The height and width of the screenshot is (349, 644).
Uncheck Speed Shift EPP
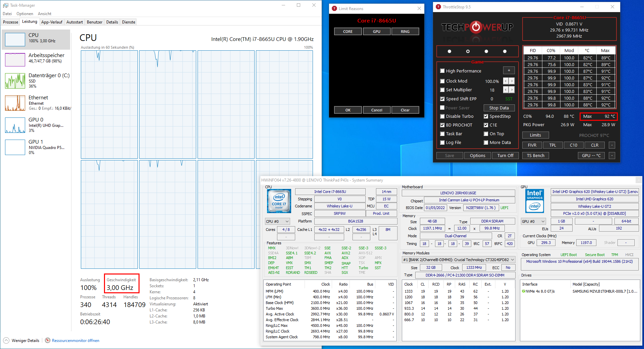tap(442, 99)
